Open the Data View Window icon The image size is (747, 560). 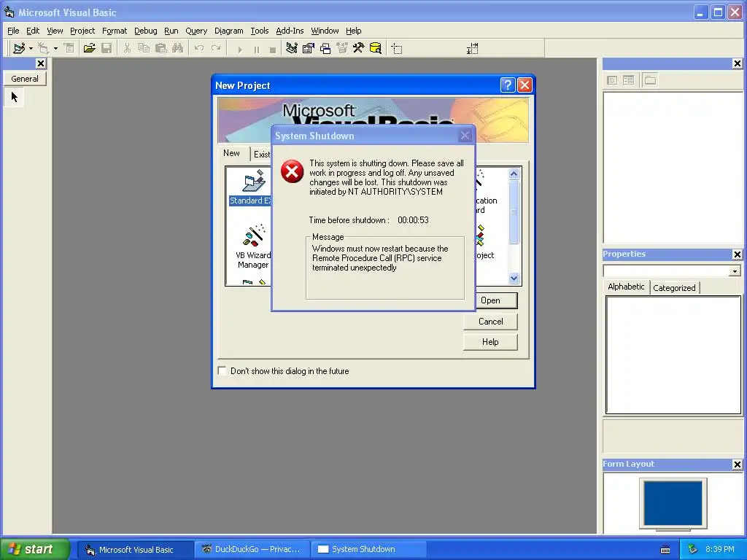(376, 48)
